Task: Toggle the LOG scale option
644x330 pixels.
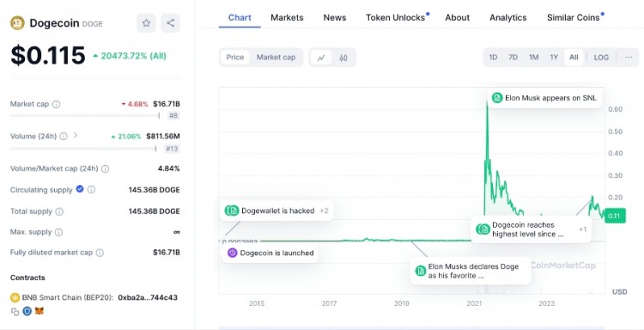Action: click(x=601, y=58)
